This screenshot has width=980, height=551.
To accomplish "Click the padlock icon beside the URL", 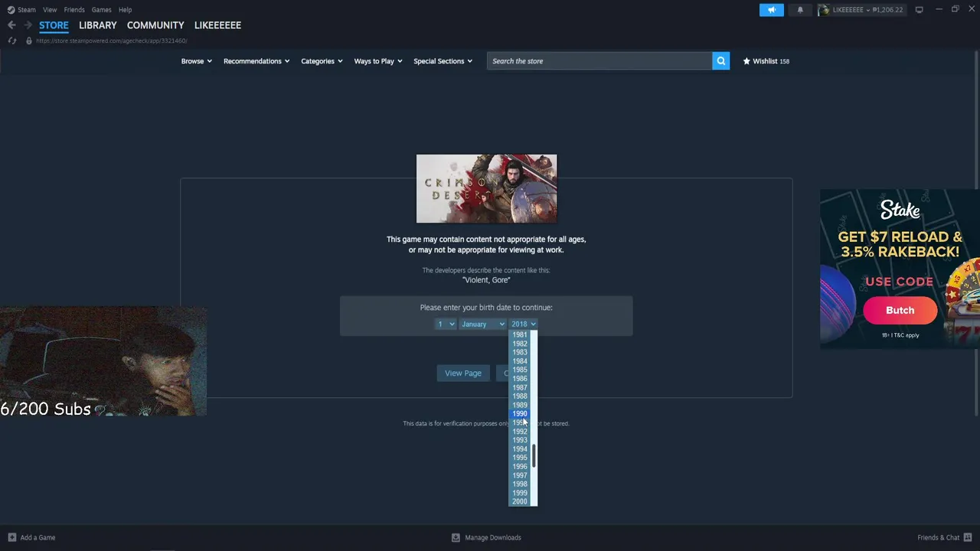I will pyautogui.click(x=29, y=41).
